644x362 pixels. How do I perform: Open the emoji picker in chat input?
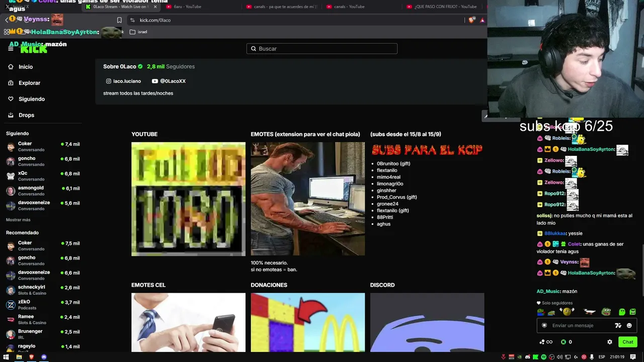click(x=629, y=325)
